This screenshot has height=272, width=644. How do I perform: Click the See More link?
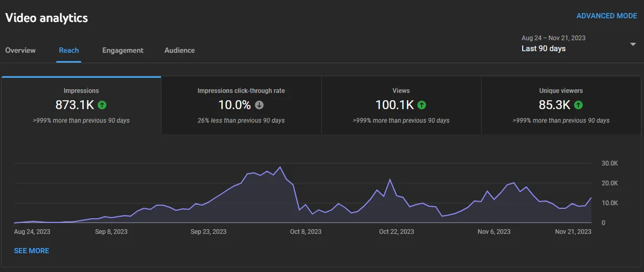tap(32, 251)
